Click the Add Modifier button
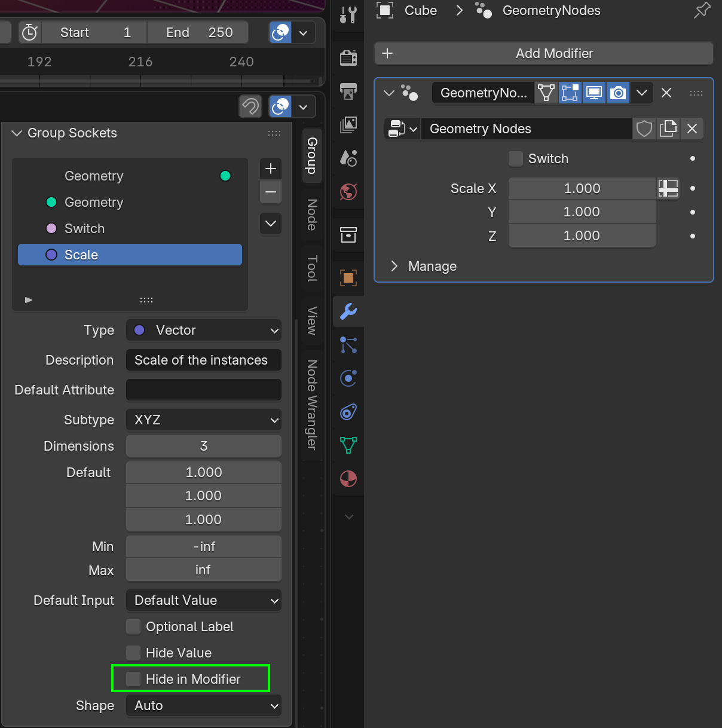 pyautogui.click(x=543, y=53)
